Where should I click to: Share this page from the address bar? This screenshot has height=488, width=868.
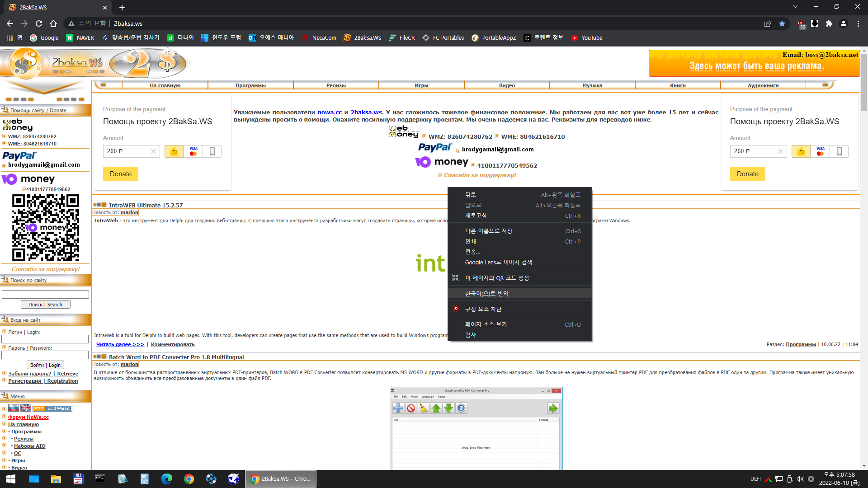768,23
